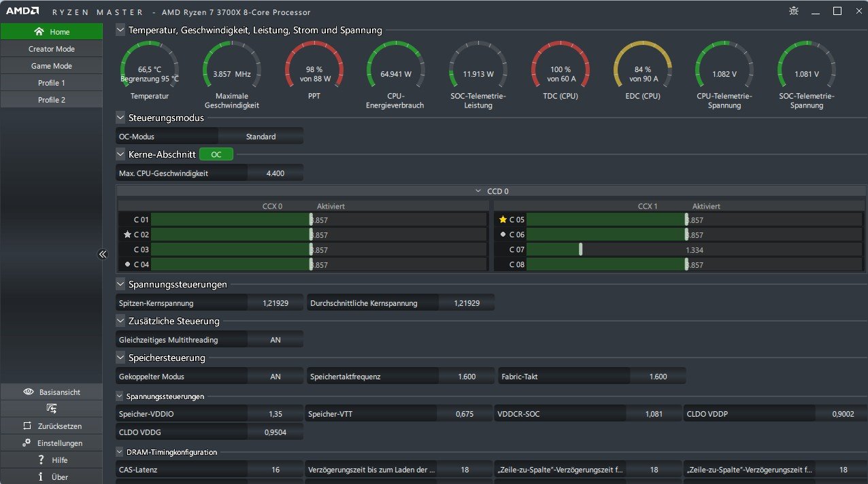Open the Über about page
The image size is (868, 484).
[x=52, y=477]
